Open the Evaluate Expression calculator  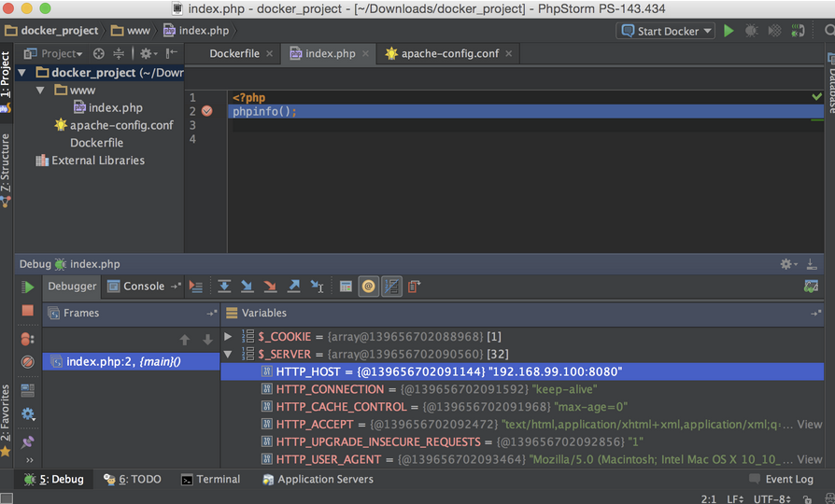tap(346, 287)
